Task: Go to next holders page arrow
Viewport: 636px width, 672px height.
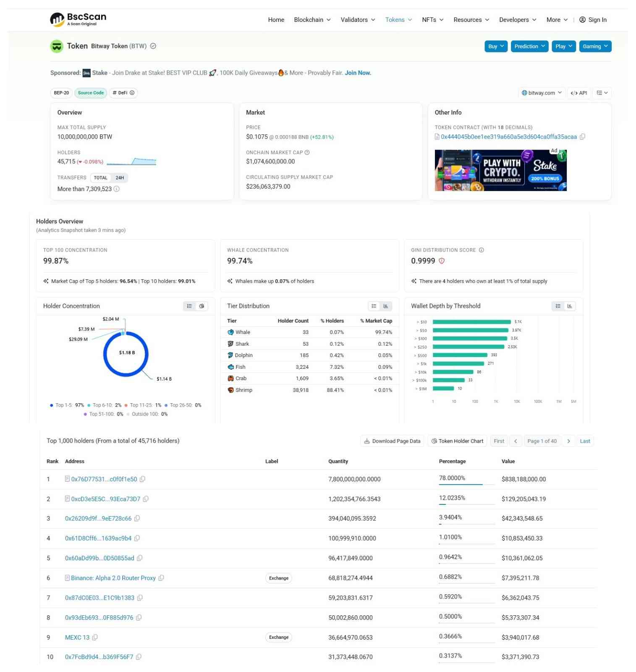Action: [x=568, y=441]
